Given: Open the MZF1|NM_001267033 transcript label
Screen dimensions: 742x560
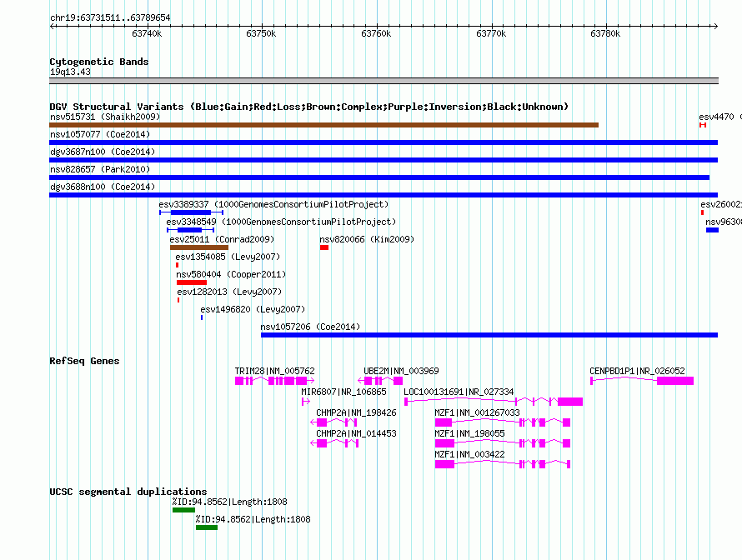Looking at the screenshot, I should 477,412.
